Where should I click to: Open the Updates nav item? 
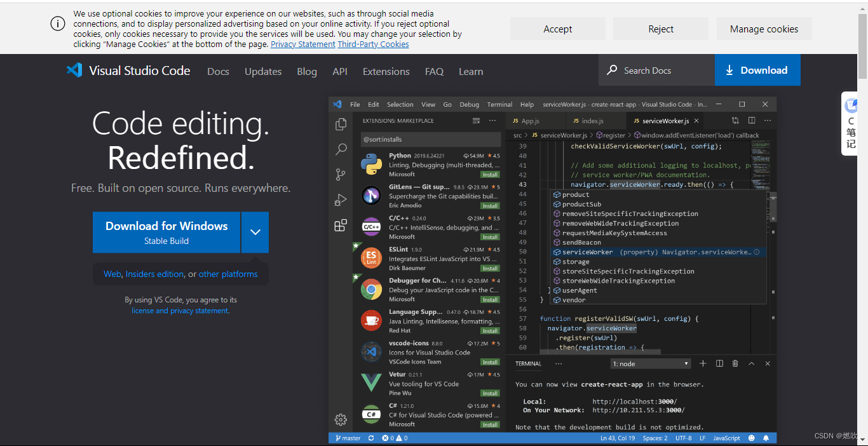(263, 71)
